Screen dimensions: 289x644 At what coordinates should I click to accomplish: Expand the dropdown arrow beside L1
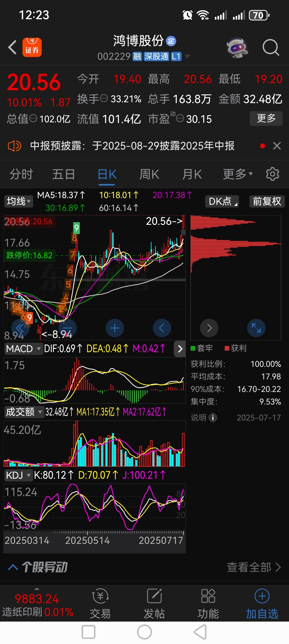[x=187, y=56]
